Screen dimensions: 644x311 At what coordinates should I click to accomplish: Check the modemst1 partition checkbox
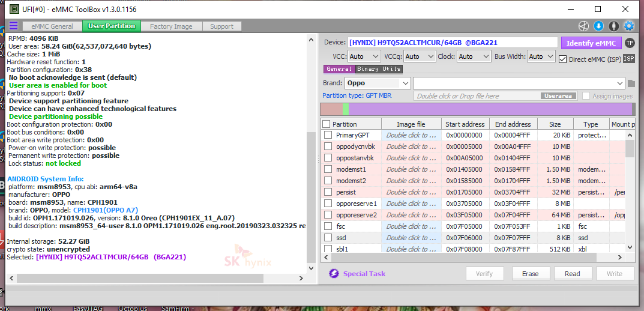[328, 169]
